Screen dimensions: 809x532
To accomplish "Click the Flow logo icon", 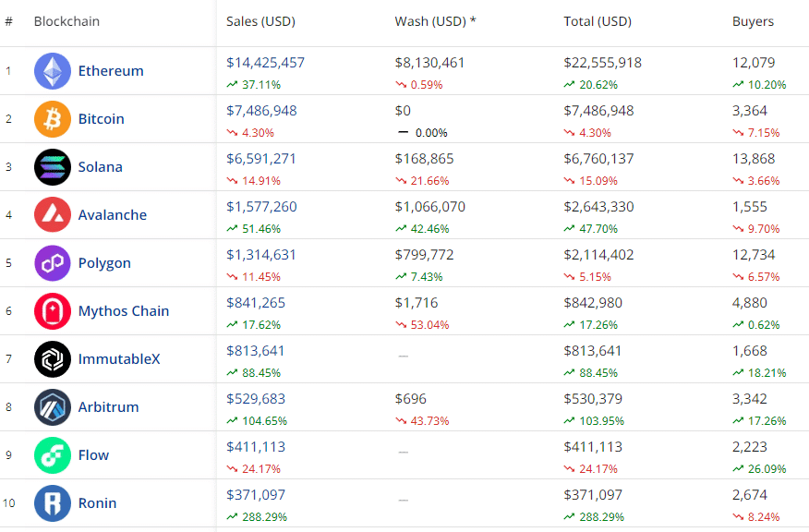I will [x=53, y=454].
